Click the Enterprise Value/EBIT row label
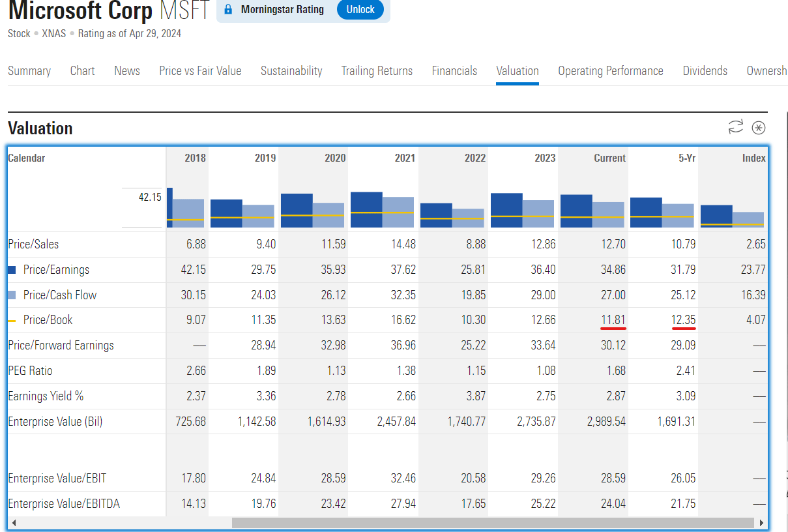 point(57,479)
